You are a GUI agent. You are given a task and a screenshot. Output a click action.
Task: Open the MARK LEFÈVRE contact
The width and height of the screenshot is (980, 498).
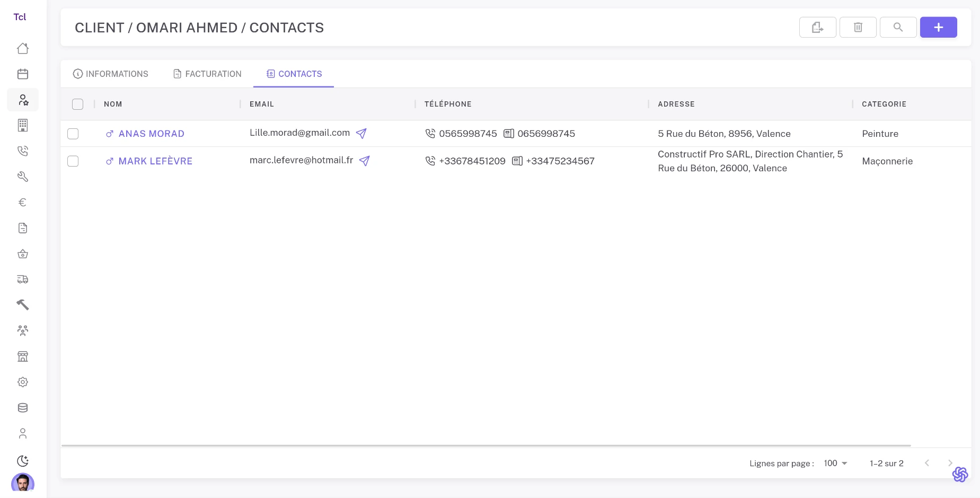point(155,161)
